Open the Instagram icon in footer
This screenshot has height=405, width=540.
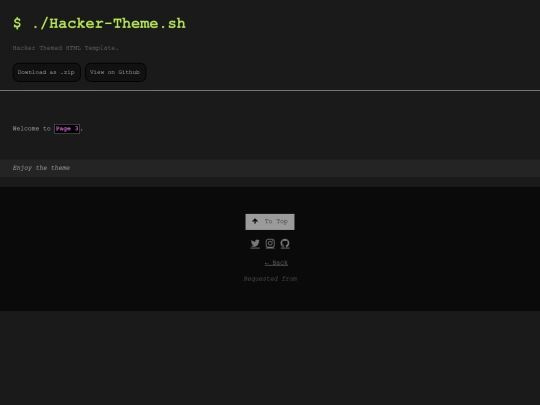pos(270,243)
